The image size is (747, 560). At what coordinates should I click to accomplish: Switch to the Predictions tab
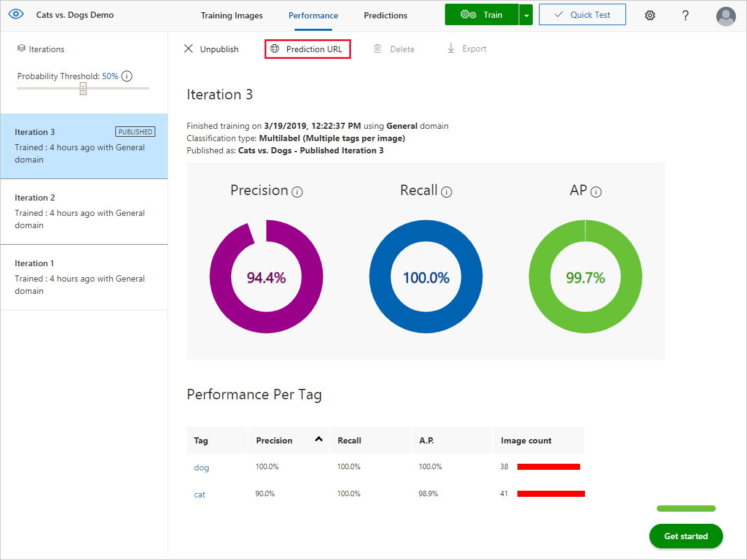pyautogui.click(x=385, y=15)
